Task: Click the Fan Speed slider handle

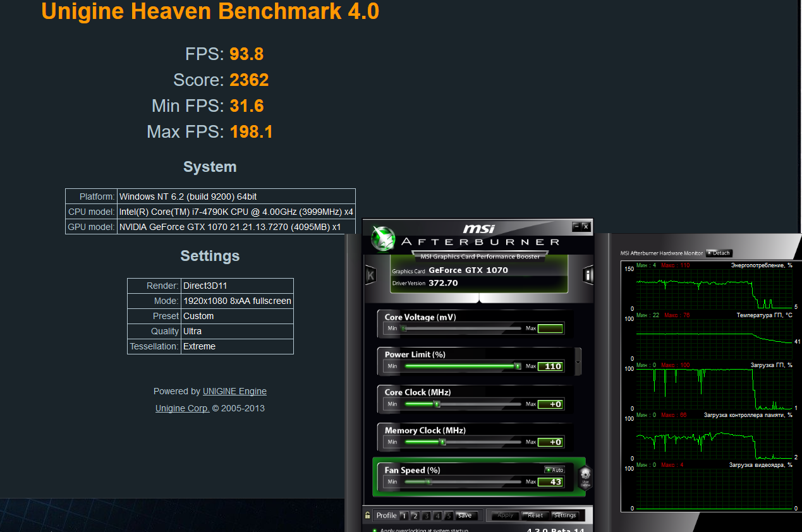Action: (428, 481)
